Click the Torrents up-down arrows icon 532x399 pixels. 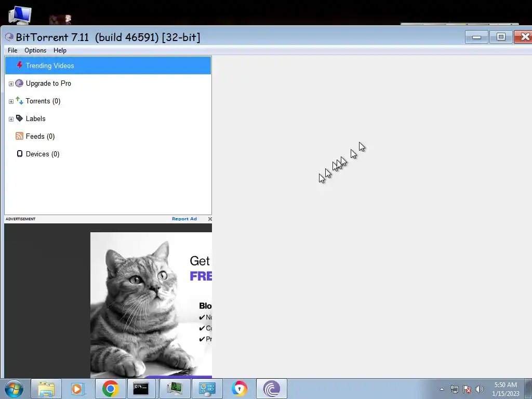(x=19, y=101)
